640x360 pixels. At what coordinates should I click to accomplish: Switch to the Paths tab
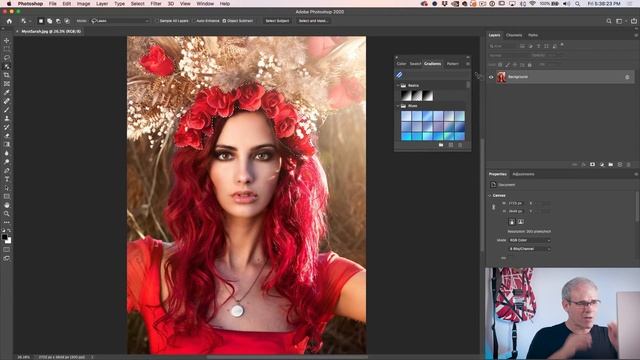(x=533, y=36)
